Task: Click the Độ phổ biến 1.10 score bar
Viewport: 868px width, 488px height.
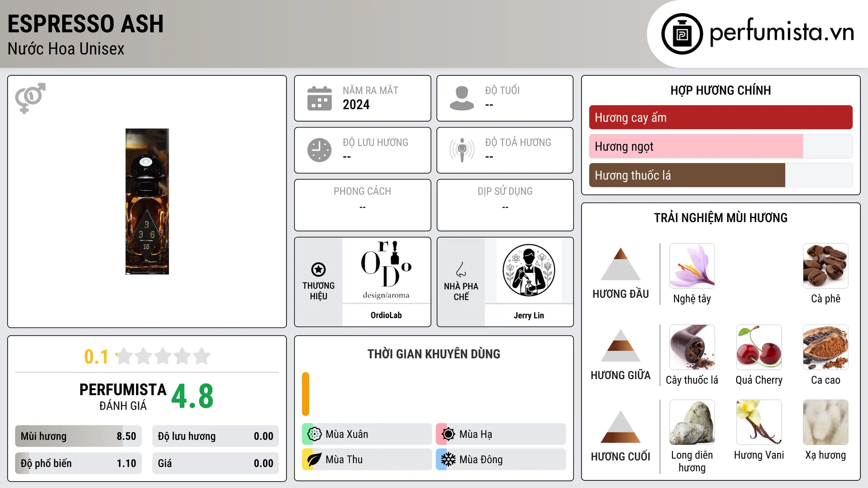Action: point(78,463)
